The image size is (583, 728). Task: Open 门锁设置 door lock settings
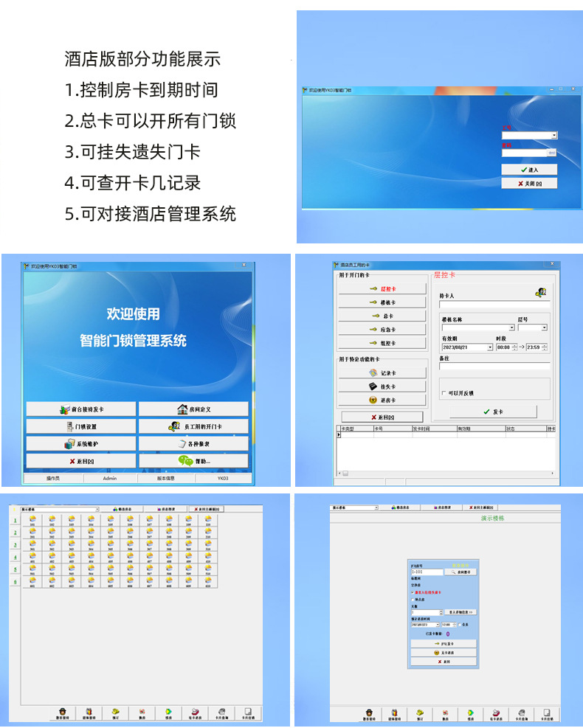[x=81, y=426]
